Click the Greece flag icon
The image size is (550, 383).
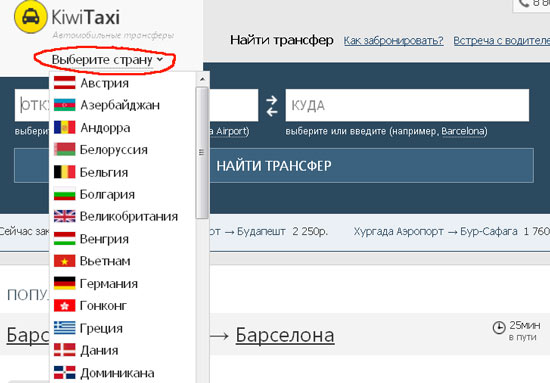click(x=65, y=328)
